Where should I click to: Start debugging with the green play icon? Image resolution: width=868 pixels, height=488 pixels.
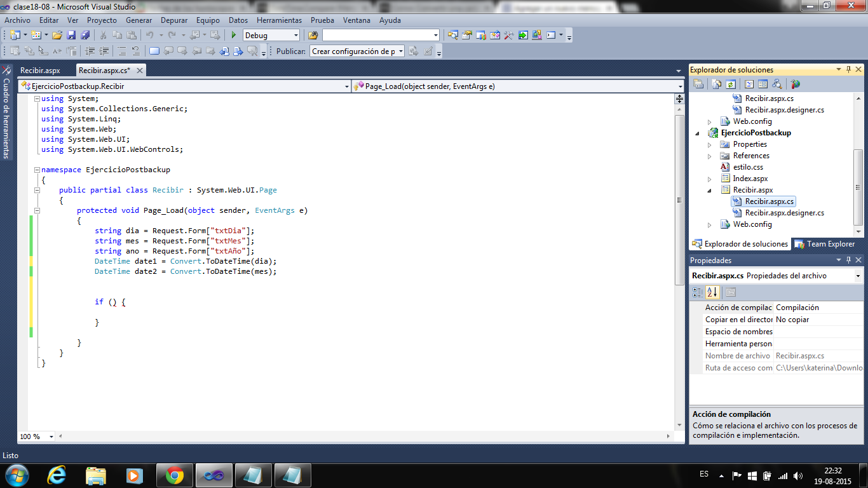coord(234,36)
